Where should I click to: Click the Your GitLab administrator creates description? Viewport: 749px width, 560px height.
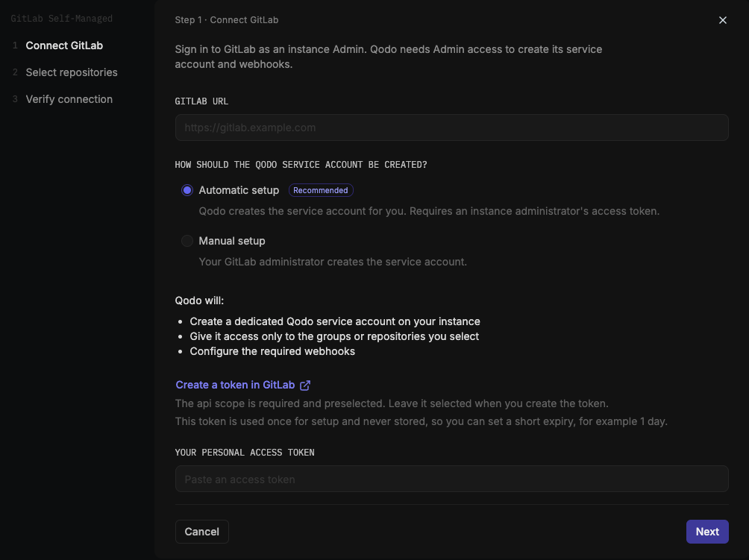333,262
